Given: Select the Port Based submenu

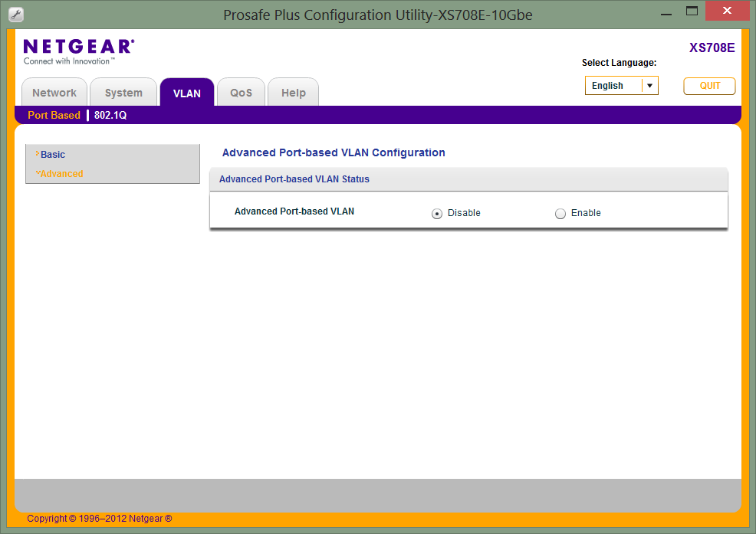Looking at the screenshot, I should tap(54, 115).
